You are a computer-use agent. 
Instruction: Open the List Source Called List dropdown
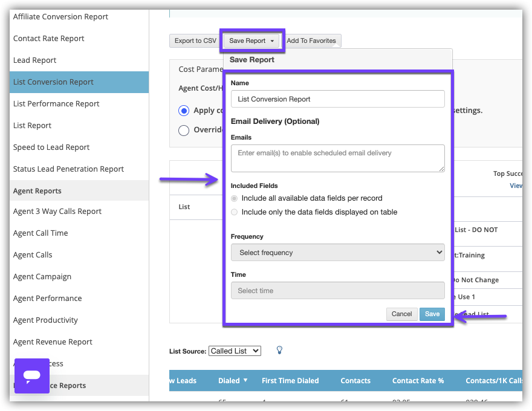point(235,351)
